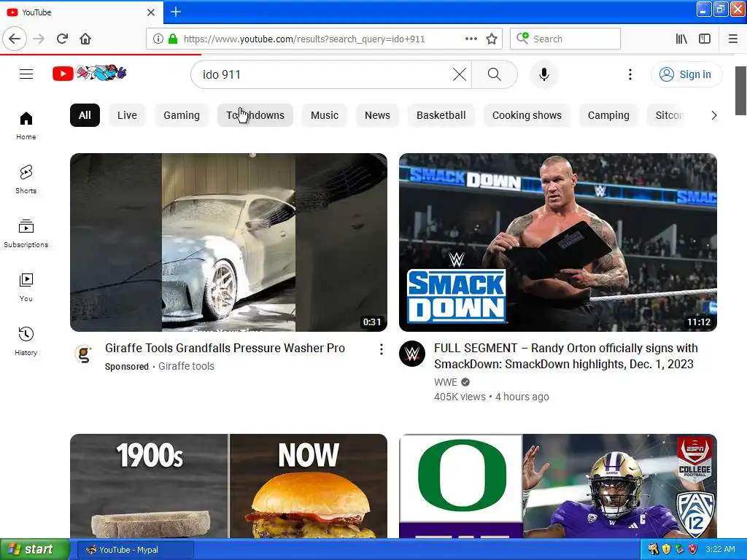
Task: Close the YouTube browser tab
Action: 151,12
